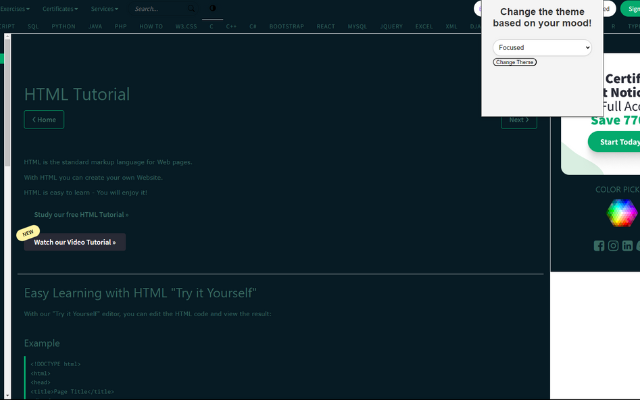640x400 pixels.
Task: Go to the PHP tutorial tab
Action: [x=120, y=27]
